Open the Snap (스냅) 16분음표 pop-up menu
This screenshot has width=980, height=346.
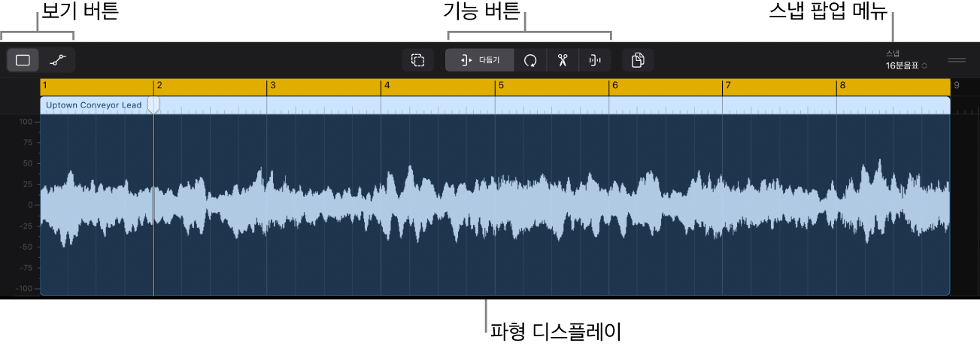(x=907, y=60)
